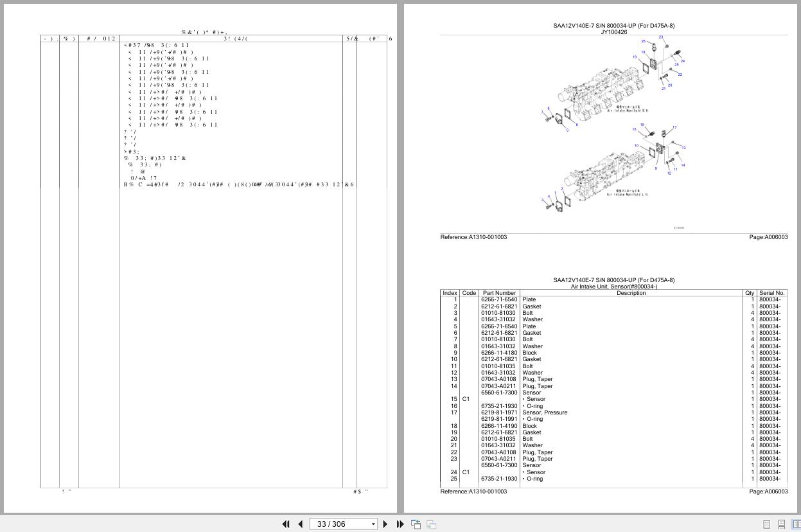801x532 pixels.
Task: Click part number 6266-11-4190
Action: coord(499,426)
